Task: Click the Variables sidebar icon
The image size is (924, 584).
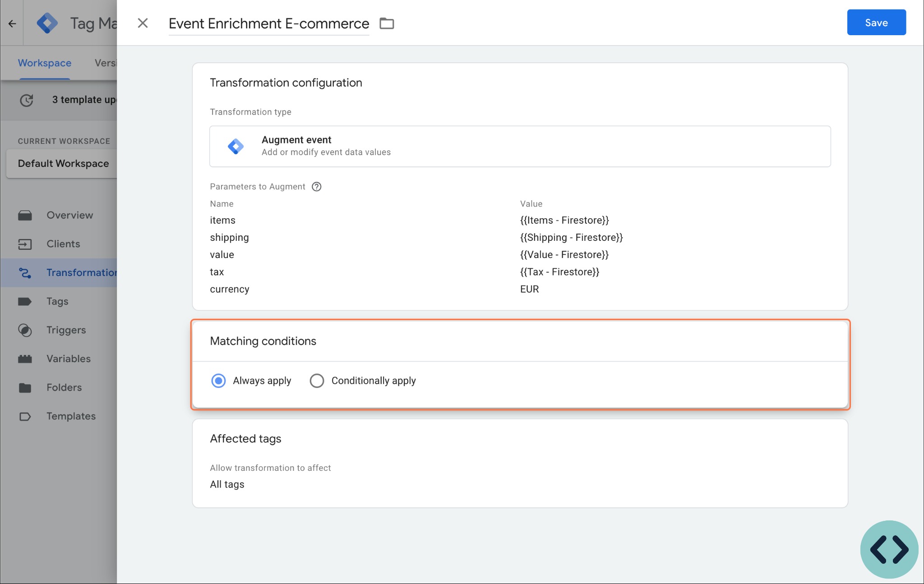Action: point(25,359)
